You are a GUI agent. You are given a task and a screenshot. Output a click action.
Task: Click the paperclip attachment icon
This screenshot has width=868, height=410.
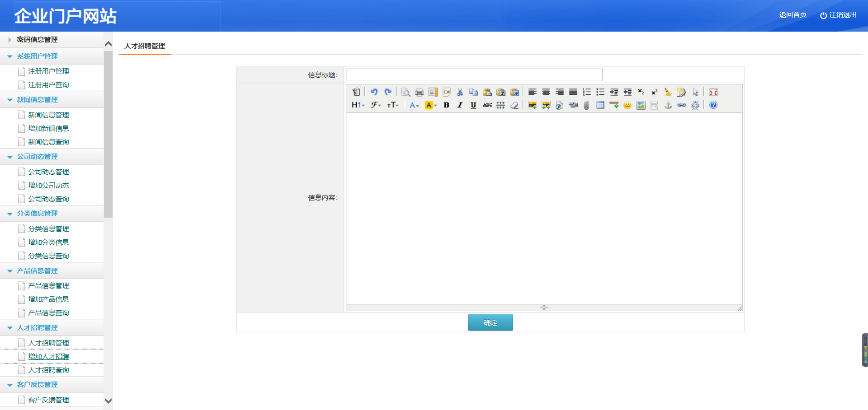coord(586,105)
